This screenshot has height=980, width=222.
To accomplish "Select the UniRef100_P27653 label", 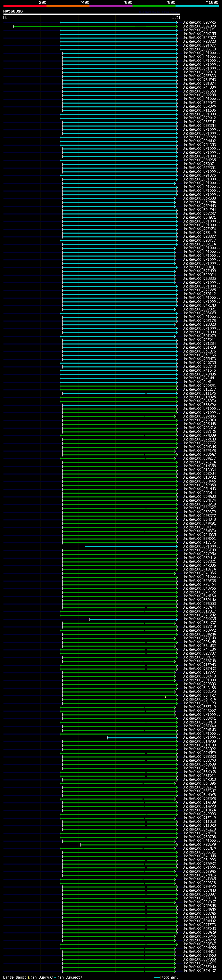I will pos(199,91).
